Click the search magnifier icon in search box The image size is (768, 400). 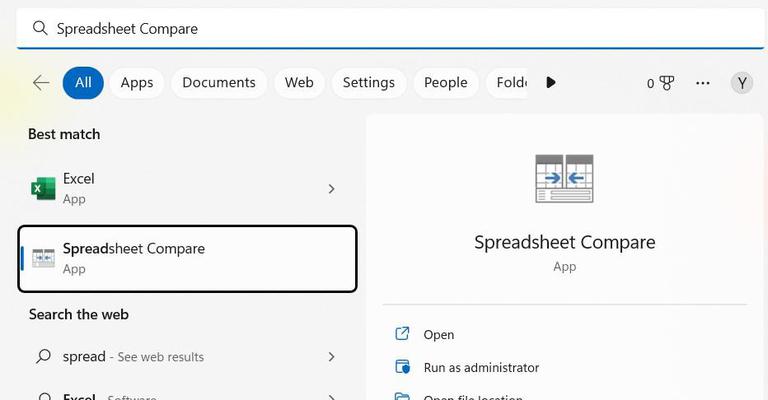click(x=40, y=28)
